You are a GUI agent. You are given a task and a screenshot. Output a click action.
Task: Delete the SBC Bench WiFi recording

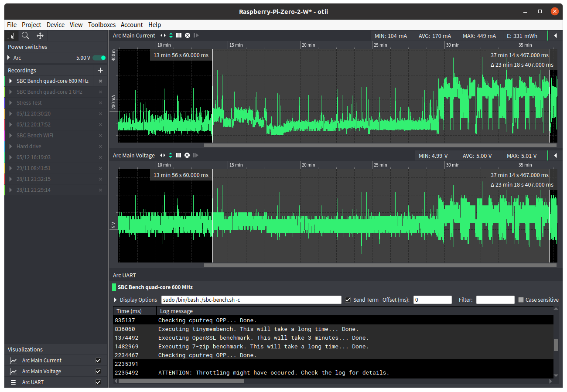(x=100, y=136)
